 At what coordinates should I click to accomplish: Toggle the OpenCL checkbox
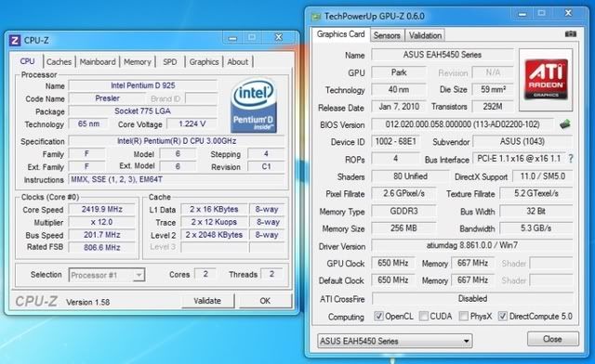point(378,316)
